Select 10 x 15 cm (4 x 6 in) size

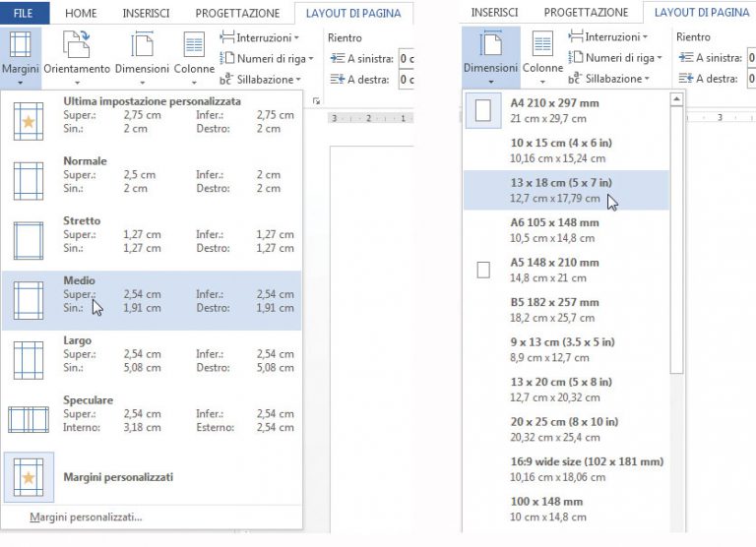tap(567, 151)
